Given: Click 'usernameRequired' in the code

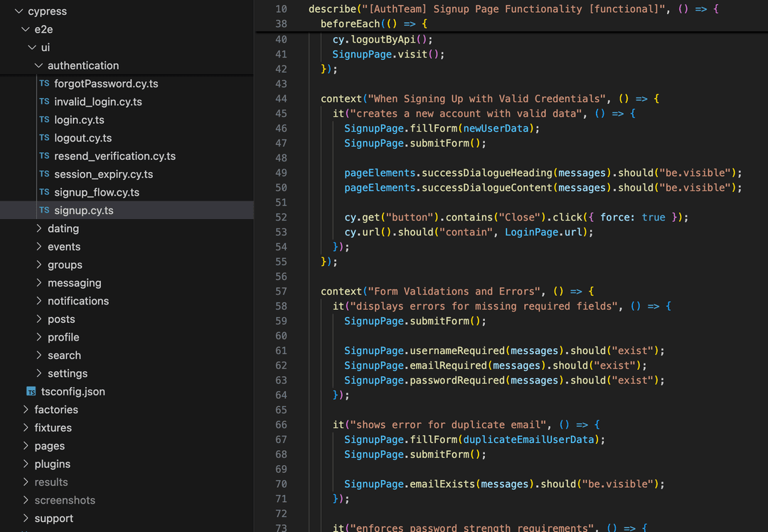Looking at the screenshot, I should (x=457, y=351).
